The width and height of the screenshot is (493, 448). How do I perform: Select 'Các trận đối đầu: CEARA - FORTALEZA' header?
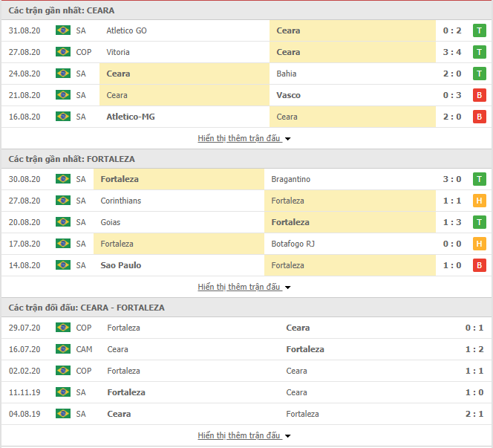pyautogui.click(x=86, y=308)
